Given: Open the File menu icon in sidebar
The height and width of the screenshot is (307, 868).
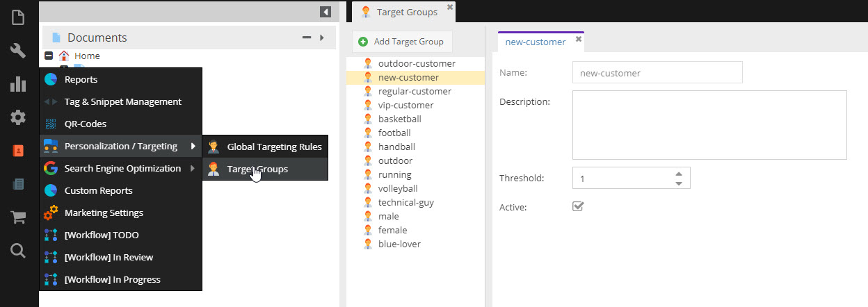Looking at the screenshot, I should (x=18, y=17).
